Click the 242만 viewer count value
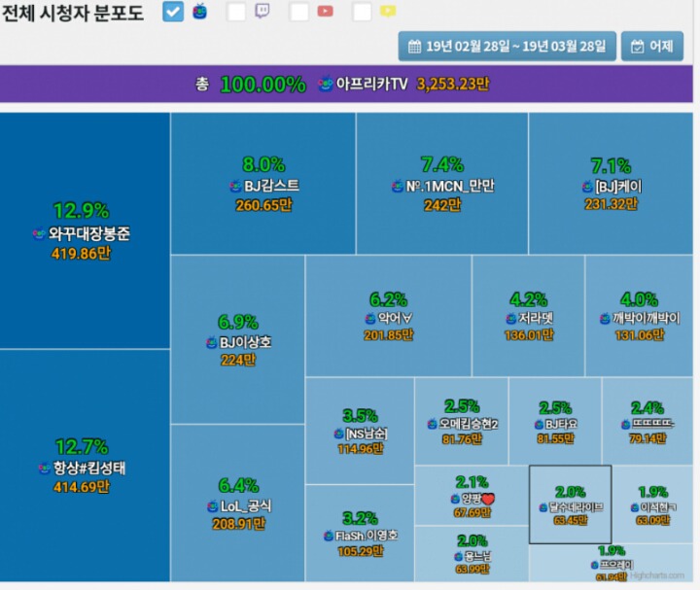This screenshot has width=700, height=590. pyautogui.click(x=442, y=205)
